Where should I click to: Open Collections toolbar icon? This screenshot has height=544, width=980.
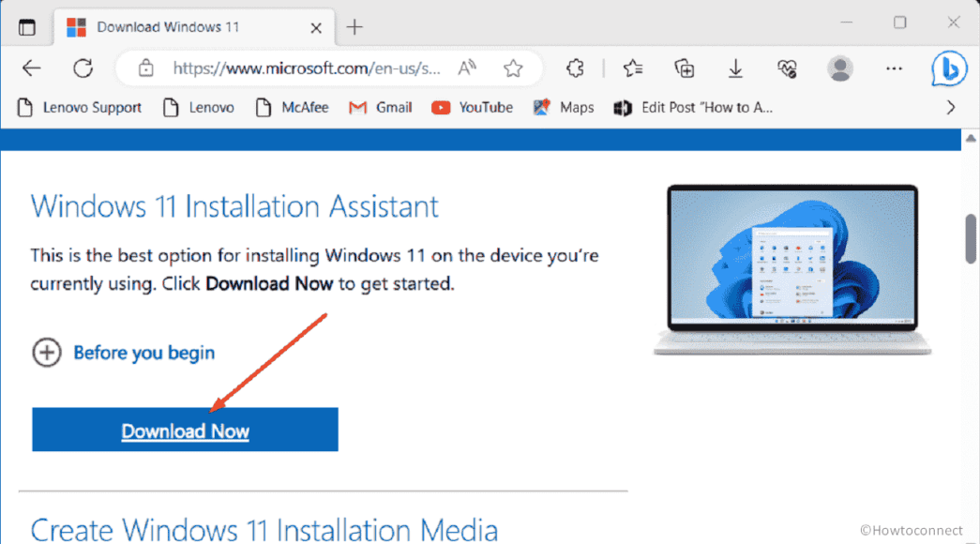pyautogui.click(x=684, y=68)
